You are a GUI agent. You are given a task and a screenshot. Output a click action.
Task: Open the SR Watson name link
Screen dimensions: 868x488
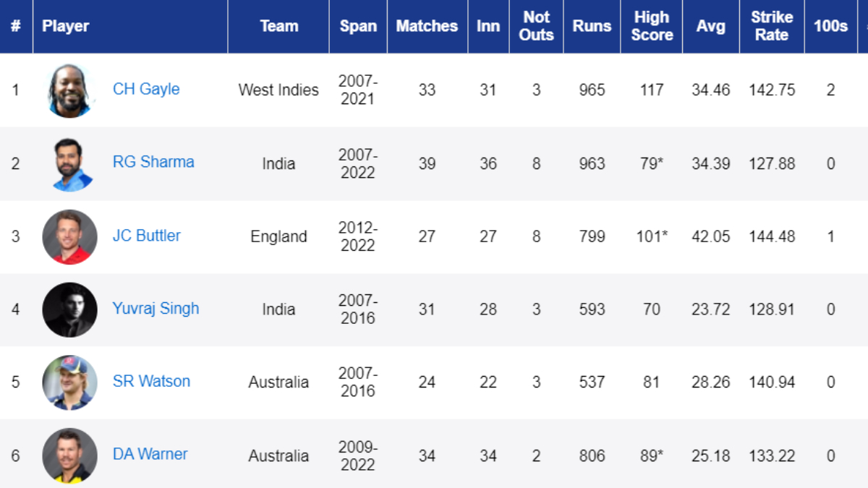click(151, 381)
